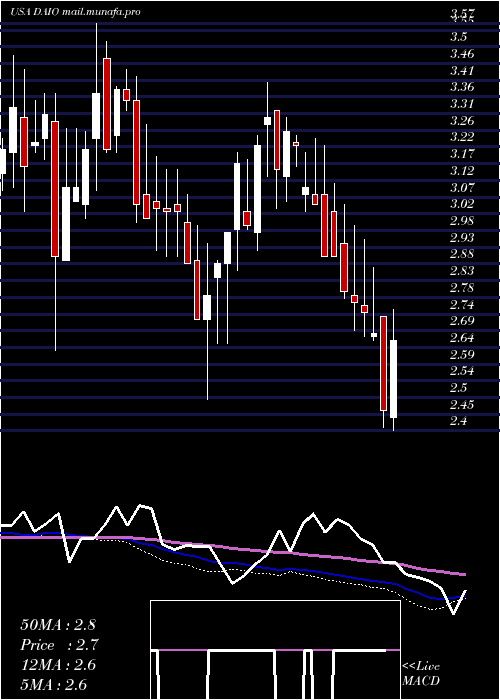Click the '<<Live MACD' label
The height and width of the screenshot is (700, 500).
(x=421, y=673)
